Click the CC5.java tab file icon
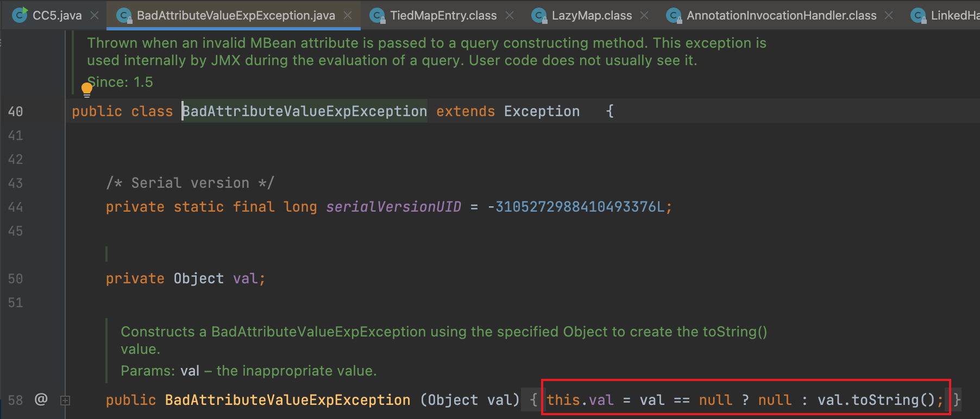 (20, 15)
